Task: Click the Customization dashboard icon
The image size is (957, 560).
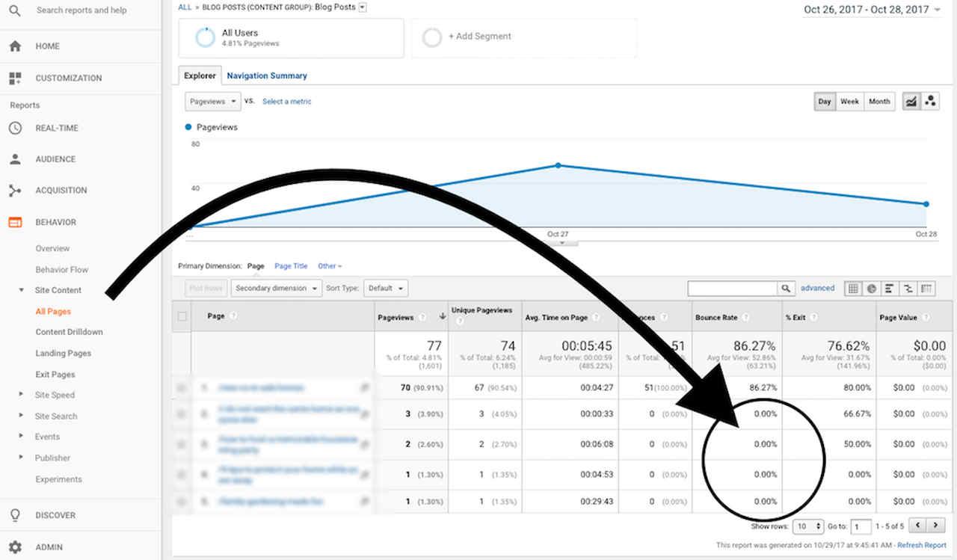Action: 15,78
